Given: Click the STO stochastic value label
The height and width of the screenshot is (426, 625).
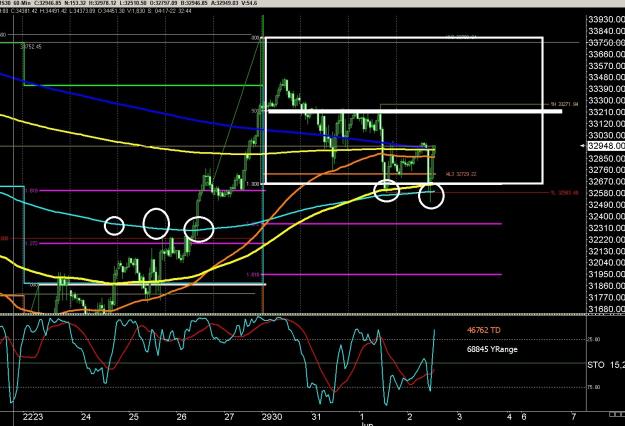Looking at the screenshot, I should pos(606,365).
